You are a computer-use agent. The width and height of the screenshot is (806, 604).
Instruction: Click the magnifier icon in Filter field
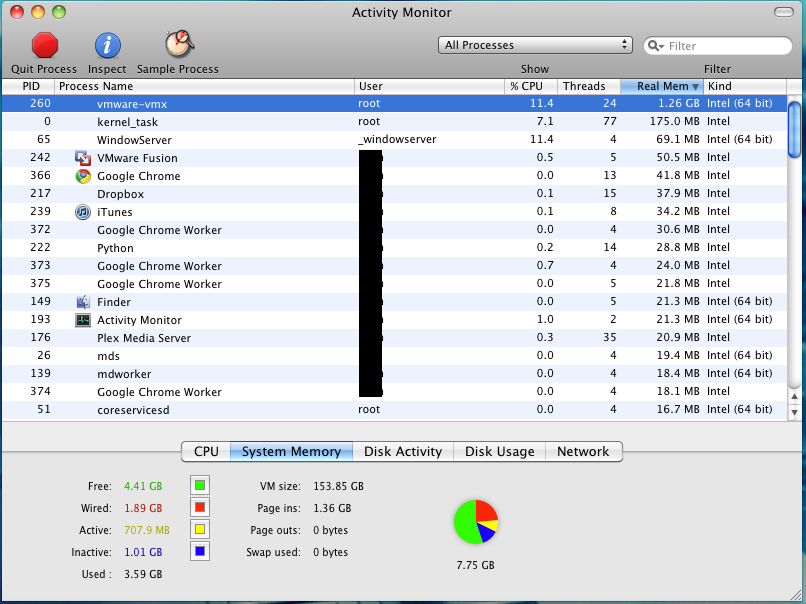[654, 46]
